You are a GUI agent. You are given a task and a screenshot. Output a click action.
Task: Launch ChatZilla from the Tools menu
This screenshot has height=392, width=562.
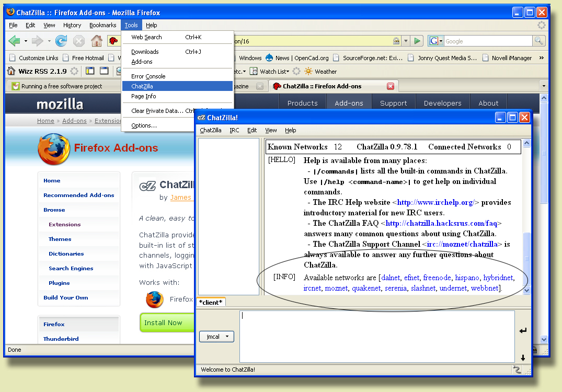point(177,86)
